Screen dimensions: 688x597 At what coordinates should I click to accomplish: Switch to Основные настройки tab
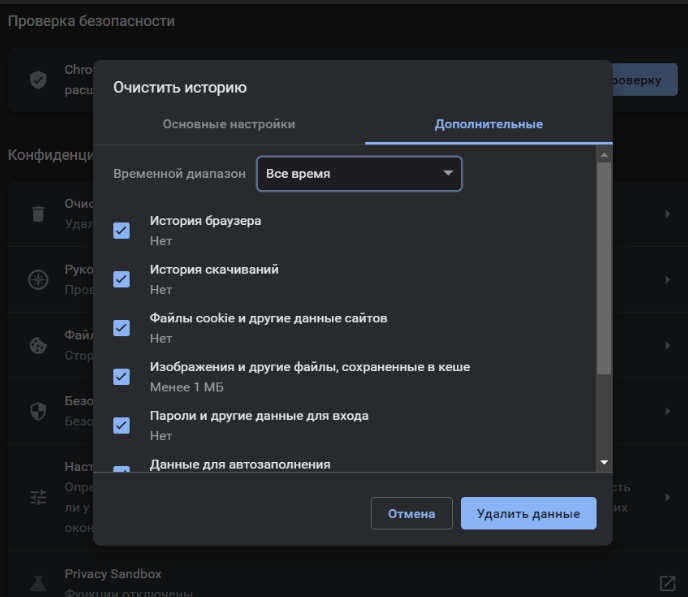coord(229,124)
